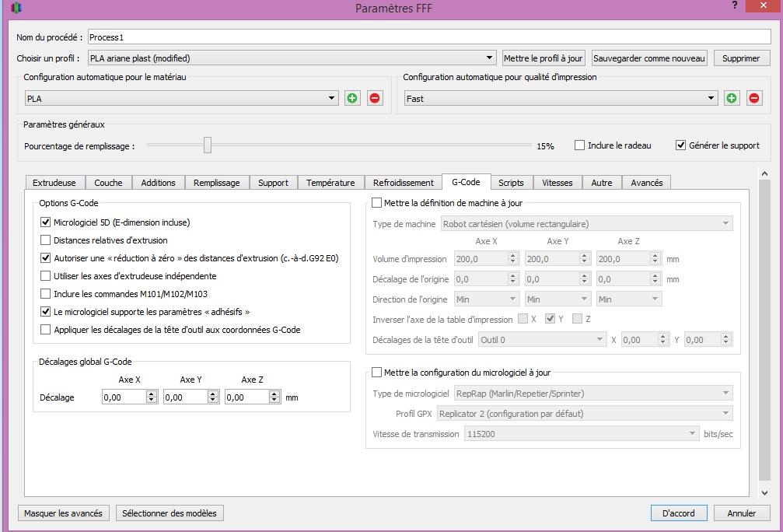Image resolution: width=783 pixels, height=532 pixels.
Task: Click the vertical scrollbar up arrow
Action: pos(764,173)
